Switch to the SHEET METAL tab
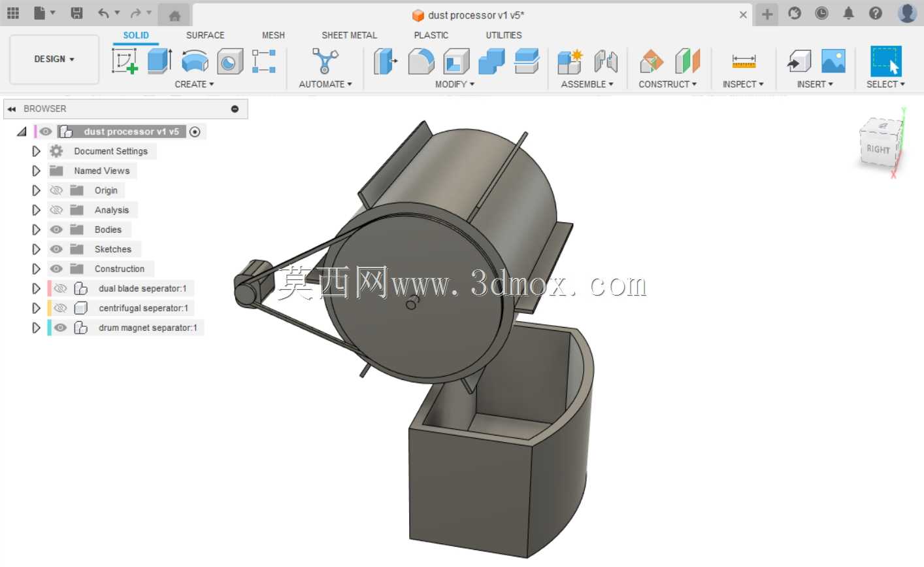The height and width of the screenshot is (567, 924). coord(349,35)
